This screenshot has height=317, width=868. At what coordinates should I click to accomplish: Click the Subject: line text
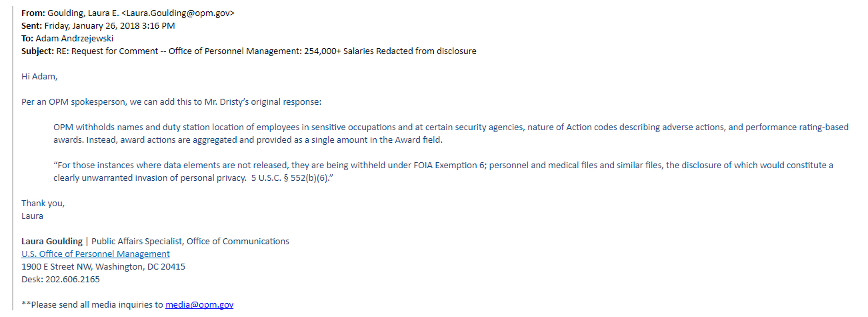pos(249,51)
